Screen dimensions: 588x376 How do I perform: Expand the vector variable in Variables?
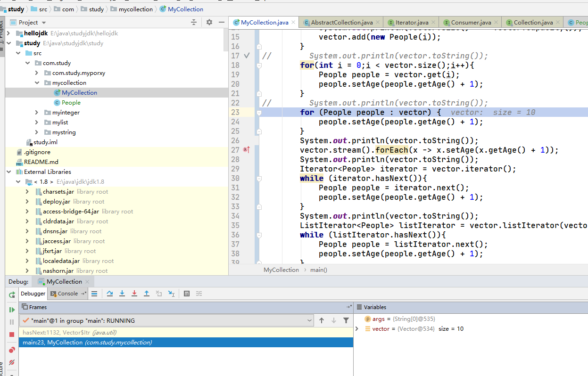click(357, 329)
